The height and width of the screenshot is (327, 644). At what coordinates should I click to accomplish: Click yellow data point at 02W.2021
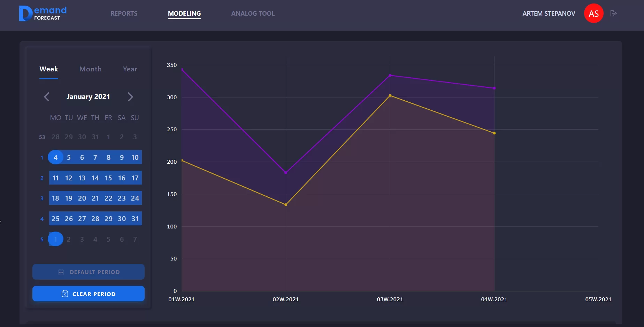(286, 205)
